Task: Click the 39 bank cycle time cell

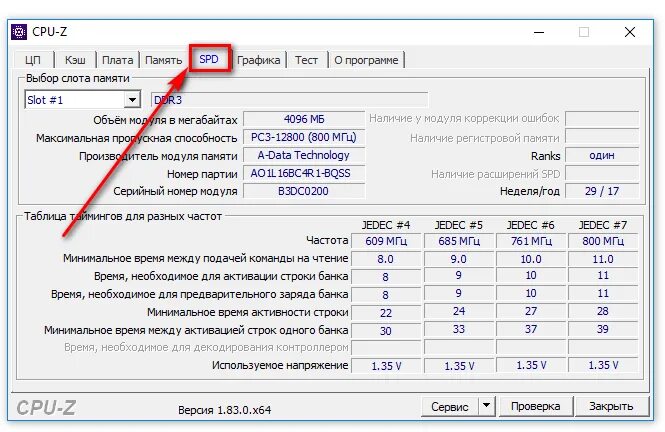Action: tap(603, 329)
